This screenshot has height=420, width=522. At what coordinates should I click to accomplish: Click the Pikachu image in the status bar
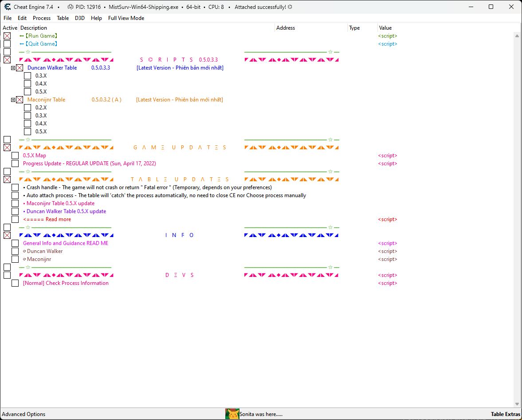pyautogui.click(x=232, y=414)
